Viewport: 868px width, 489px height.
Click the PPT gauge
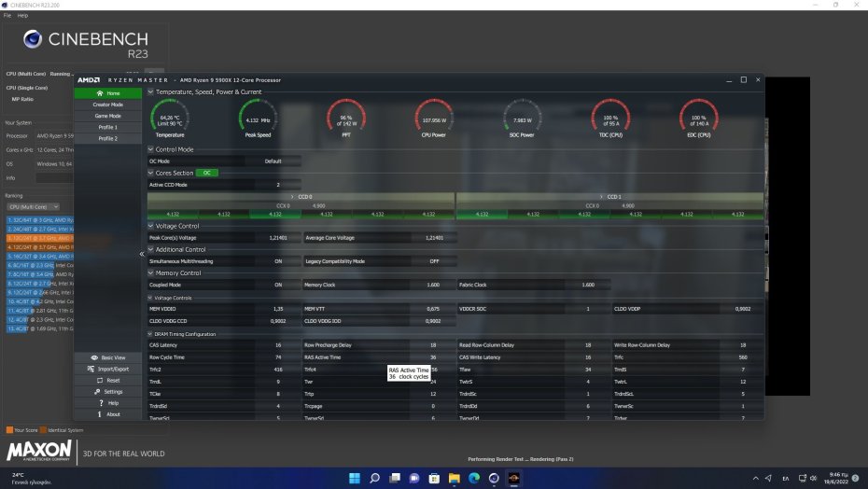[x=346, y=118]
